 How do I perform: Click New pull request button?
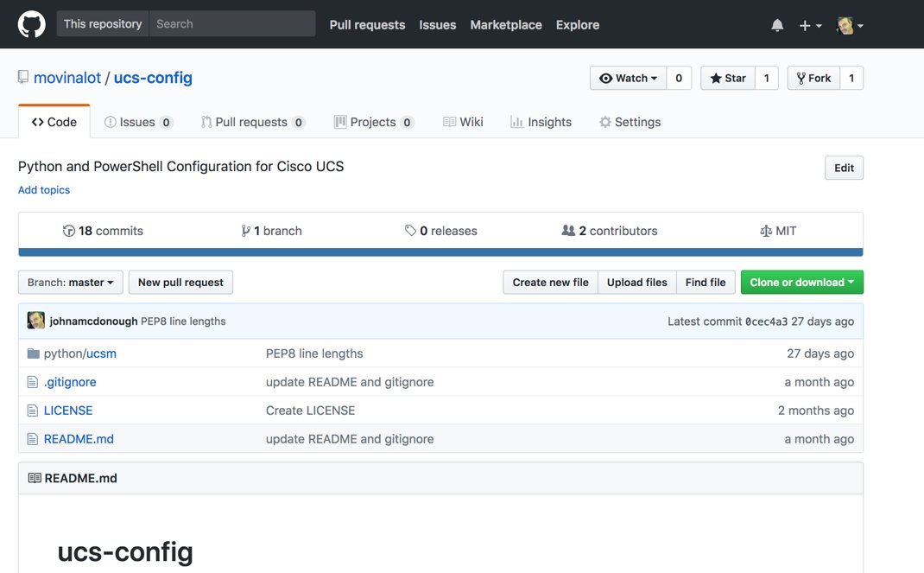180,283
